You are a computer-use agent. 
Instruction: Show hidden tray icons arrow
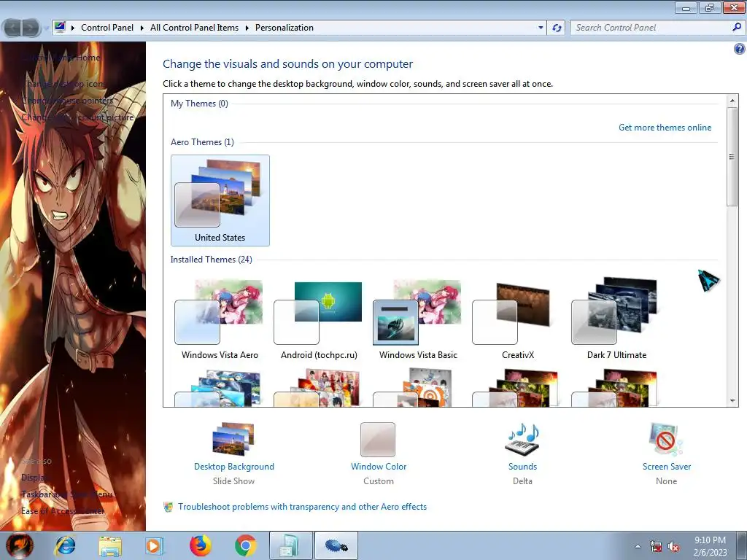(x=638, y=547)
